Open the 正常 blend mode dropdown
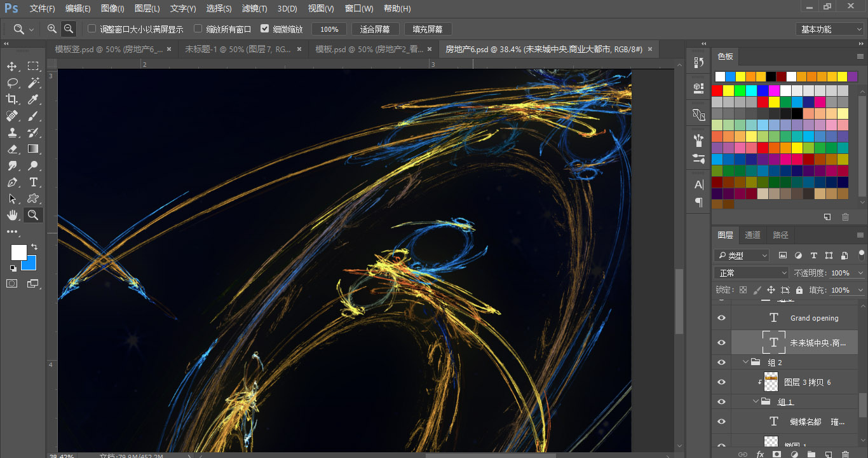868x458 pixels. (751, 273)
